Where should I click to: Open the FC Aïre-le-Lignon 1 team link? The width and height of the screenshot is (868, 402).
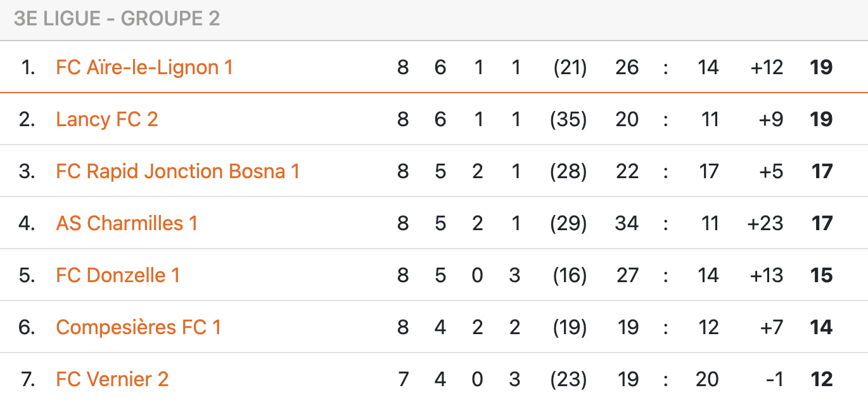pos(144,67)
